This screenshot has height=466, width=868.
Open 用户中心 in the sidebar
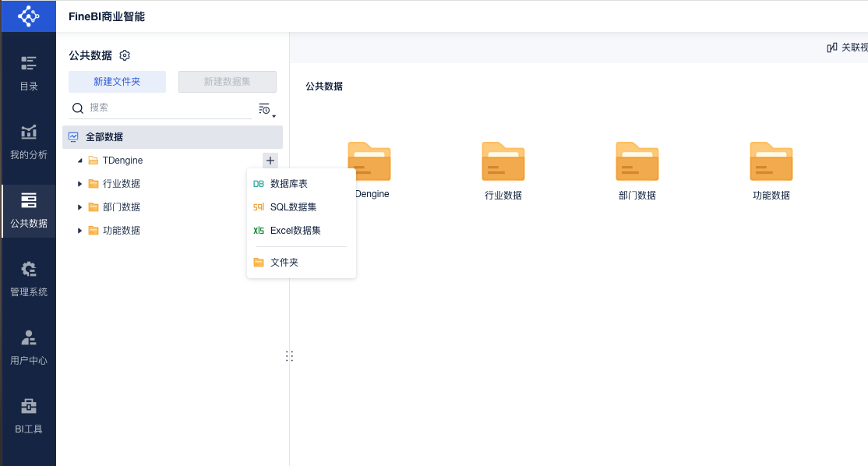(x=28, y=347)
